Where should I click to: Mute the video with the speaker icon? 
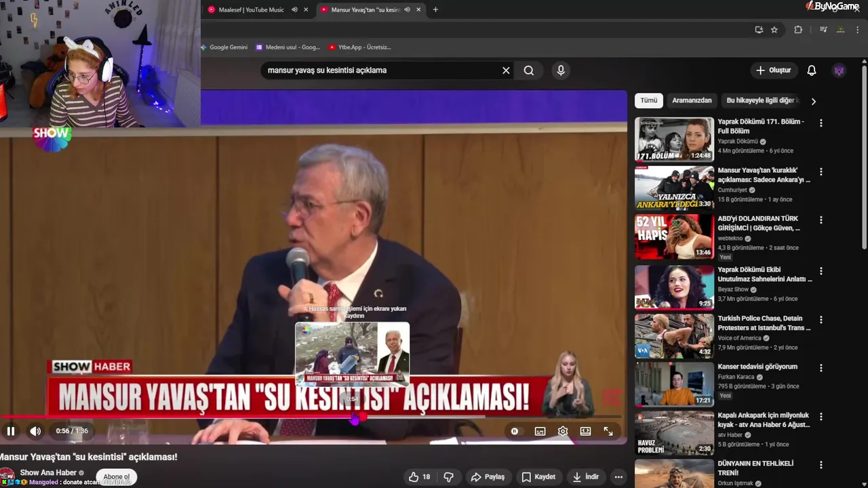(35, 431)
